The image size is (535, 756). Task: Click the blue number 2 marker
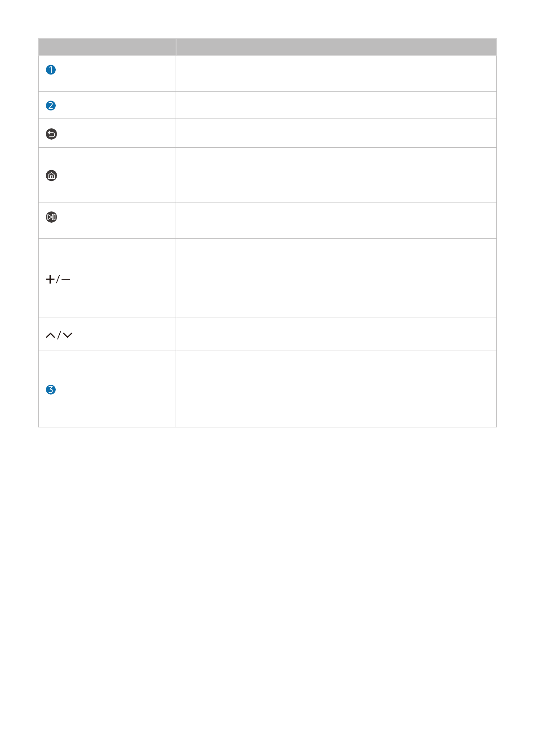[x=51, y=105]
